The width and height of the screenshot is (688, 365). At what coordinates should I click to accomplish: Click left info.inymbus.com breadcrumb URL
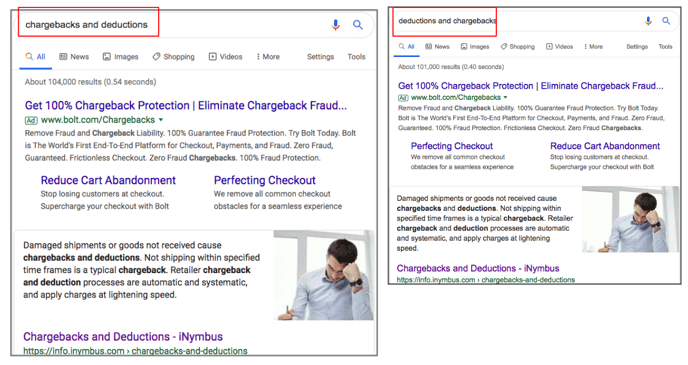[x=135, y=351]
